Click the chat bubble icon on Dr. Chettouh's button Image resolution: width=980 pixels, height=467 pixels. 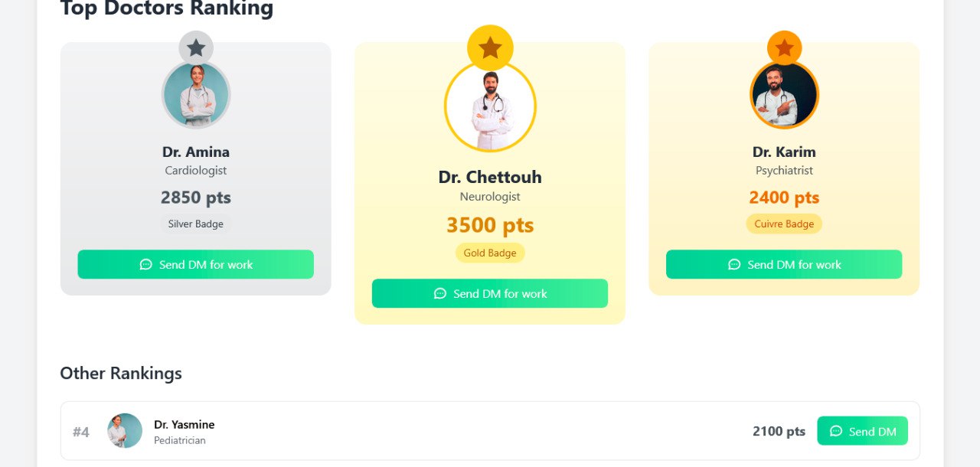point(439,293)
